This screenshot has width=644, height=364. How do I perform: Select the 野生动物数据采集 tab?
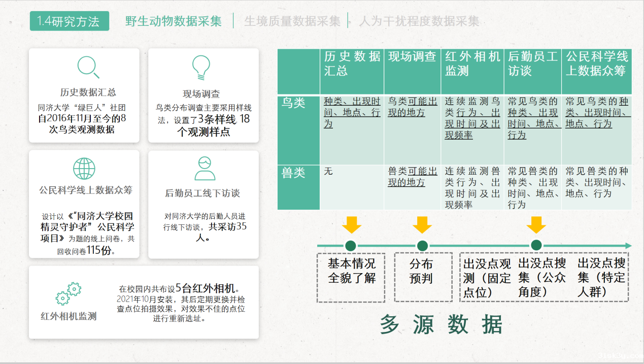174,21
